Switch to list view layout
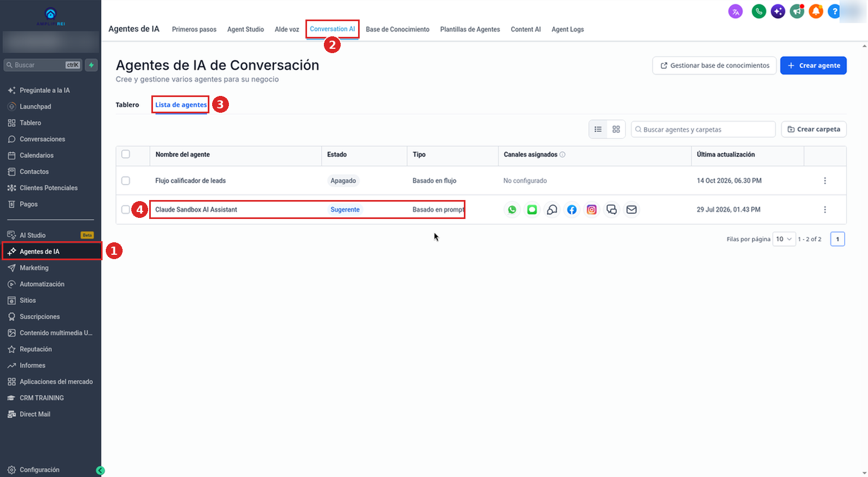Screen dimensions: 868x477 (598, 130)
